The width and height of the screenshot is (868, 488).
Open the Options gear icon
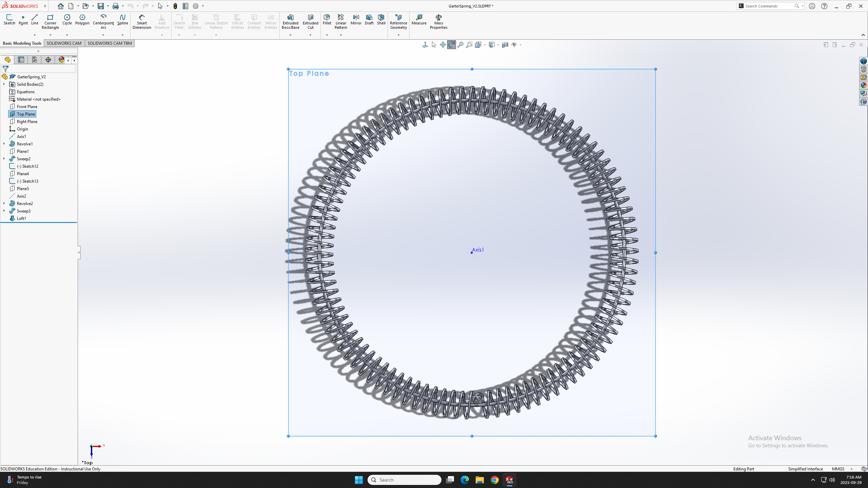pyautogui.click(x=196, y=6)
